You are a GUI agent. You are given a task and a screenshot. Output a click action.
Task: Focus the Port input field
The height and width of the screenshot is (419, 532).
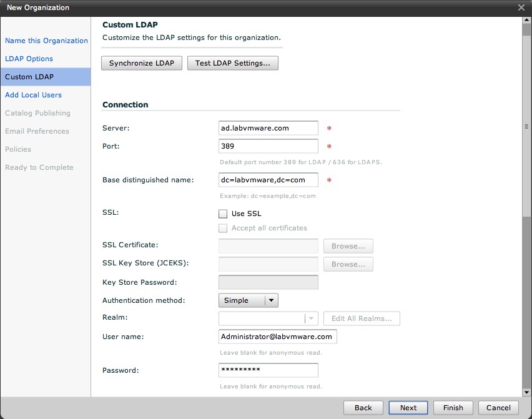268,146
